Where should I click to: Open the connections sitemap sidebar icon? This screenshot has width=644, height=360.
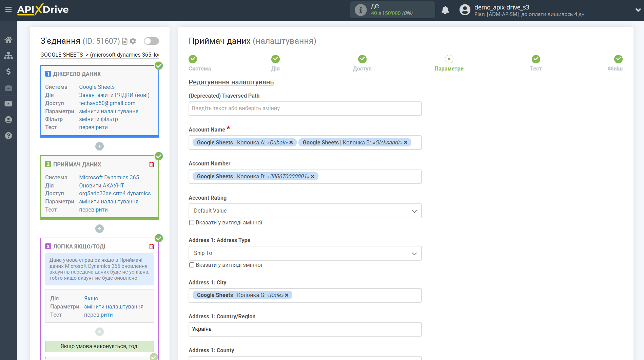8,56
